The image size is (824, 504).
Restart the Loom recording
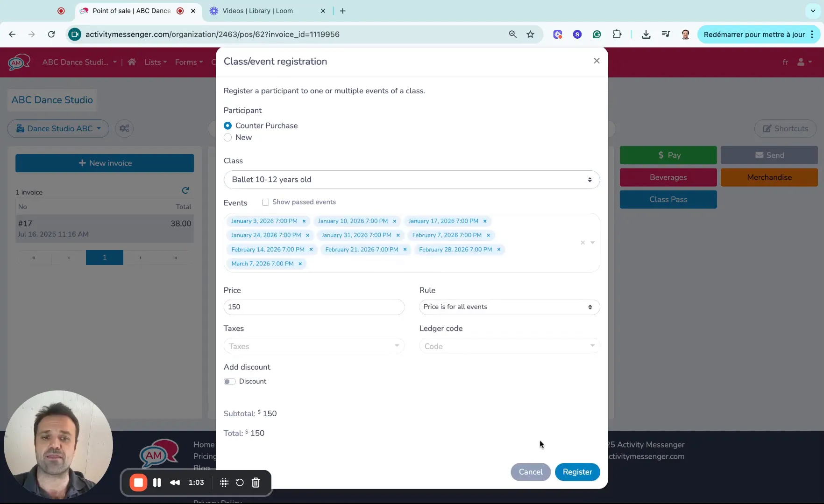coord(240,483)
